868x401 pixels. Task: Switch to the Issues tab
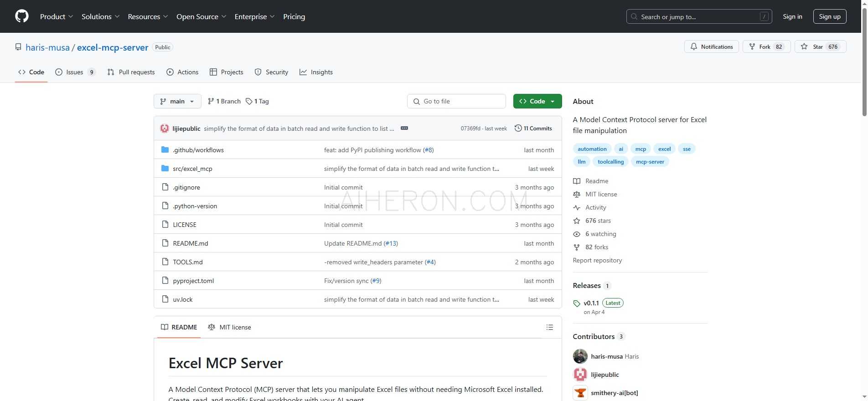coord(75,72)
